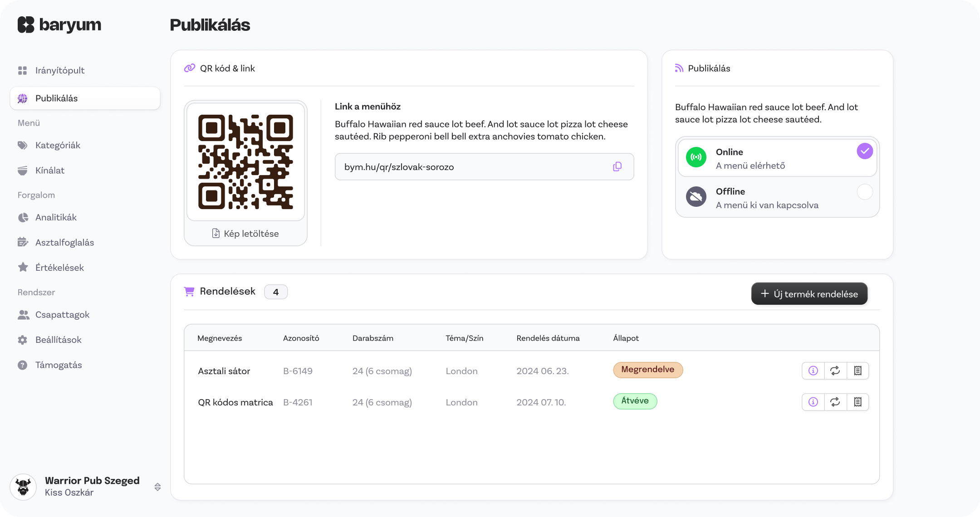
Task: Open Beállítások settings page
Action: pyautogui.click(x=58, y=340)
